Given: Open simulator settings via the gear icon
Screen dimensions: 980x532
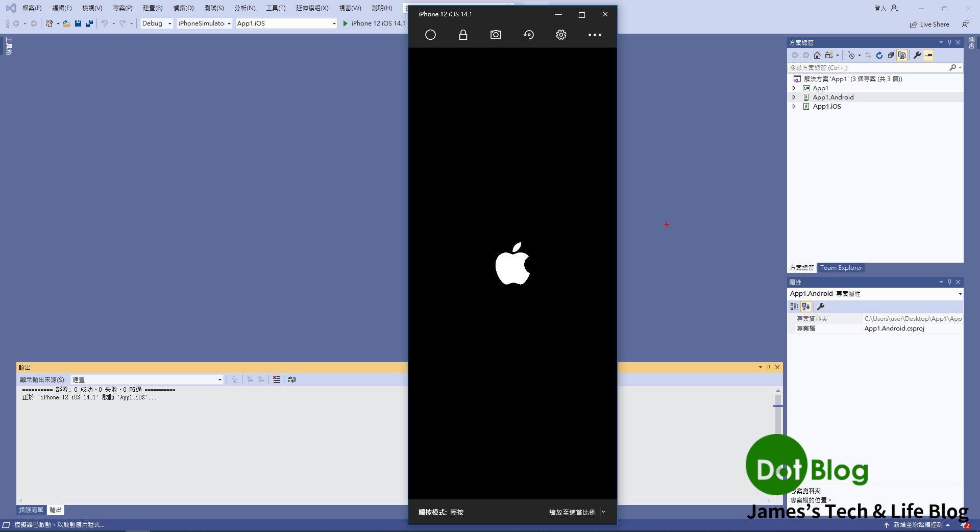Looking at the screenshot, I should (561, 35).
